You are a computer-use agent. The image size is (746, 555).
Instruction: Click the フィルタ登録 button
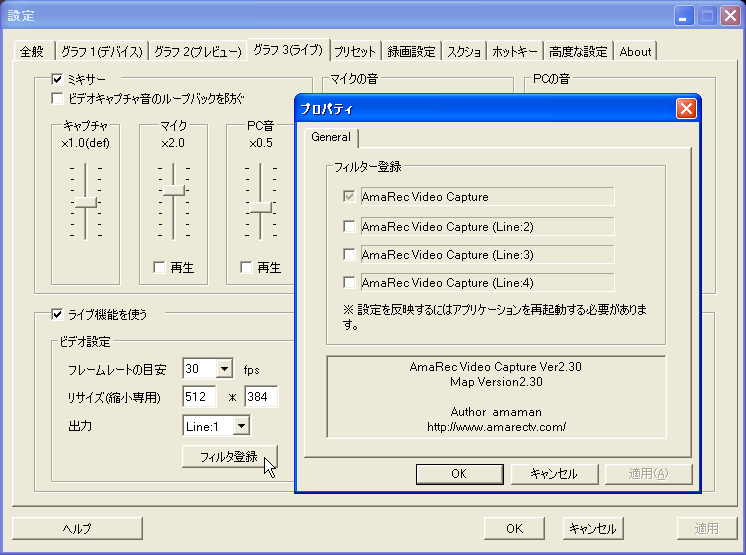click(x=229, y=457)
